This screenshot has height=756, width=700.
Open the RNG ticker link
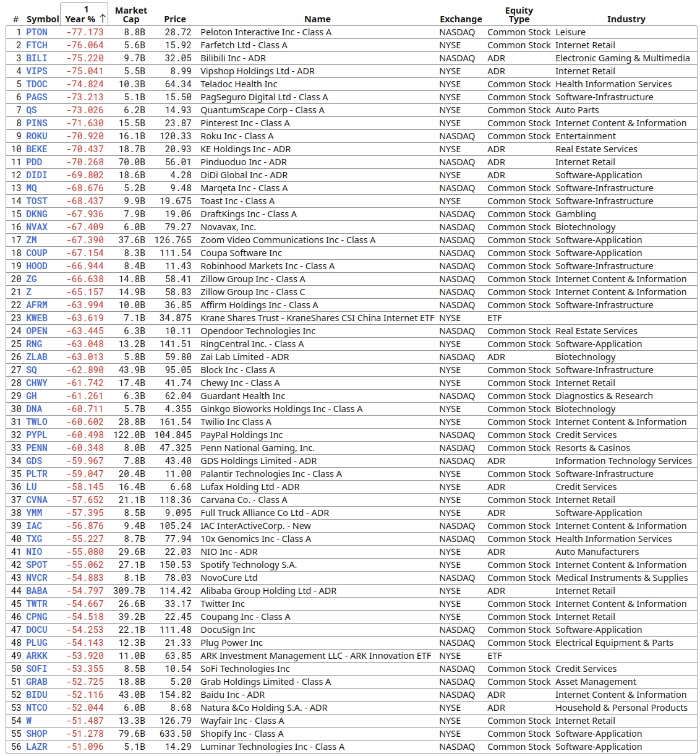(x=34, y=344)
